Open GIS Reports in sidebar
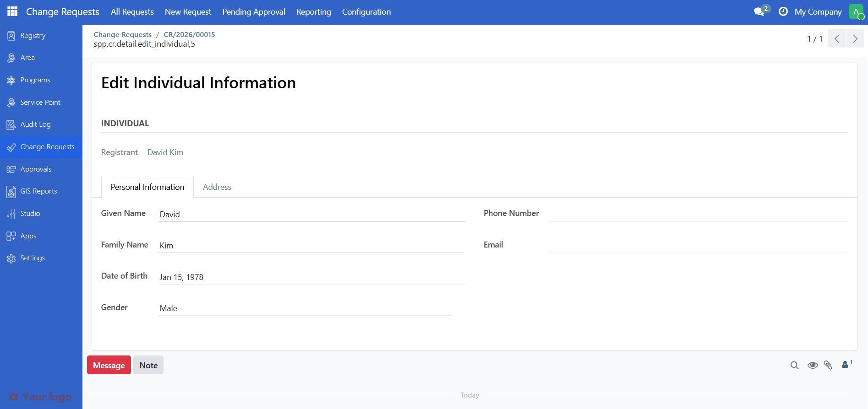The image size is (868, 409). click(38, 191)
